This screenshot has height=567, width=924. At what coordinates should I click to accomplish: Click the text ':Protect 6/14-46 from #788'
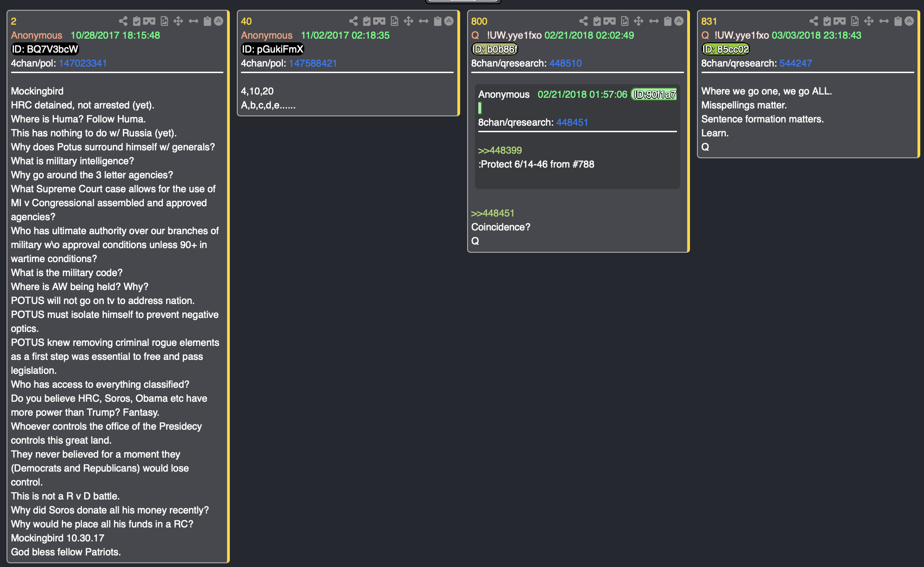536,164
